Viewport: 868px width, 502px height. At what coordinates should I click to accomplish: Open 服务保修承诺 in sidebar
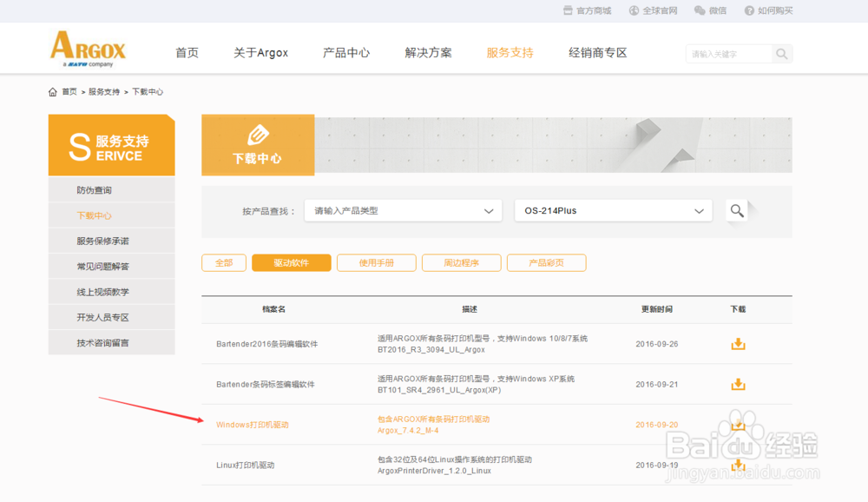pyautogui.click(x=111, y=241)
